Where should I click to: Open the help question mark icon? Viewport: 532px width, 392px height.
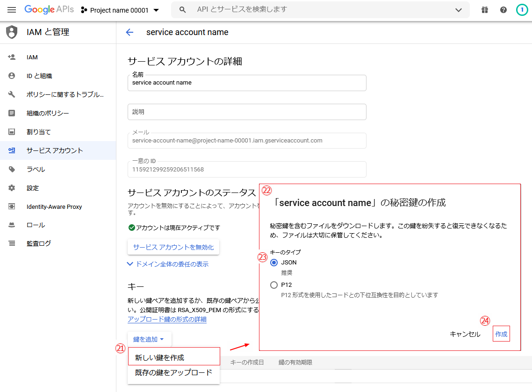(x=503, y=10)
